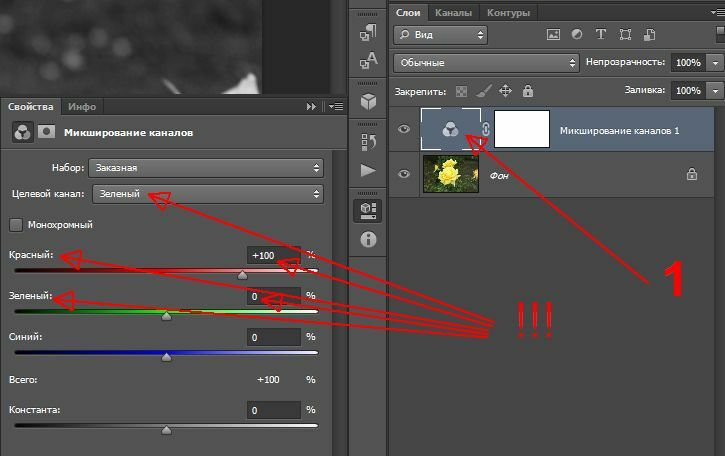Switch to the Каналы tab
This screenshot has height=456, width=725.
click(453, 13)
